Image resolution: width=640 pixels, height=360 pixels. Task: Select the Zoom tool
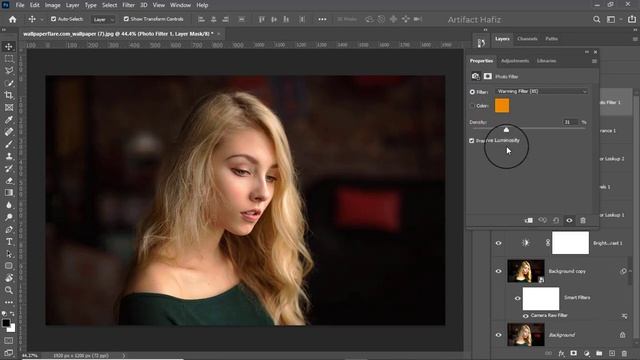[9, 290]
